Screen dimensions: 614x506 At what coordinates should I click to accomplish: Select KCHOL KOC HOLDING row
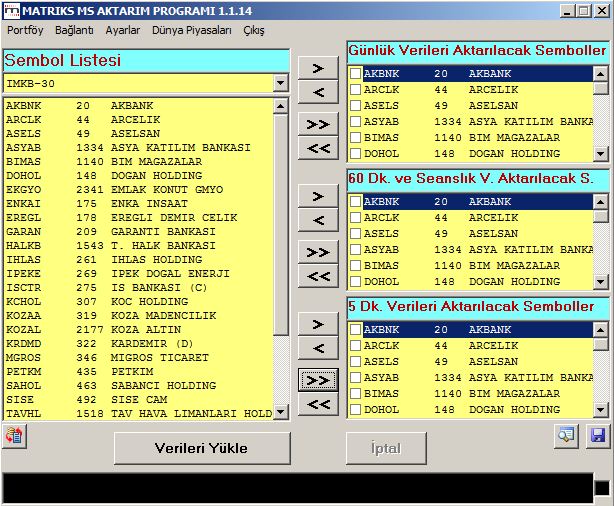tap(139, 302)
